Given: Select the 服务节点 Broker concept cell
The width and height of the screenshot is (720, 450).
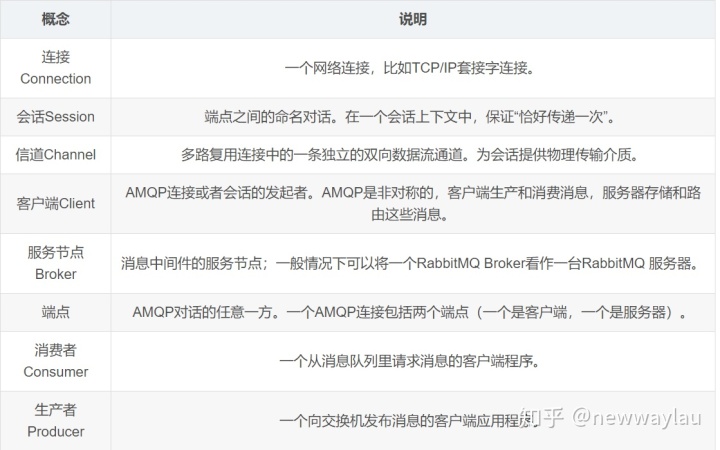Looking at the screenshot, I should (x=56, y=263).
